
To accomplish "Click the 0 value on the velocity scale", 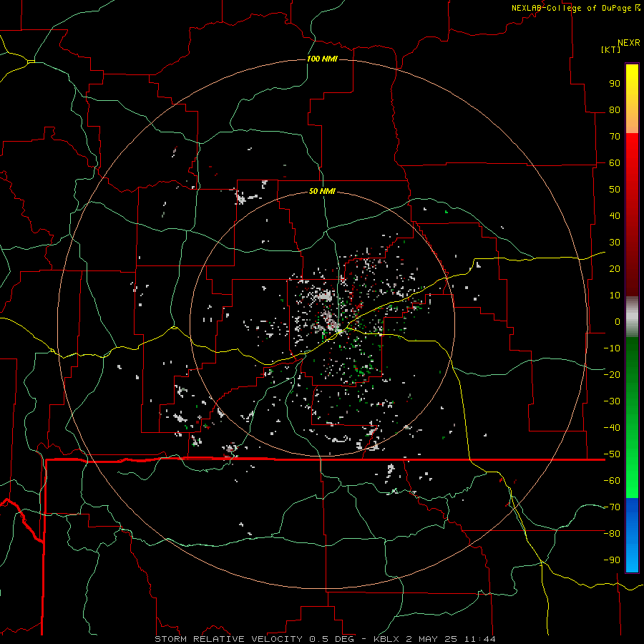I will [618, 321].
